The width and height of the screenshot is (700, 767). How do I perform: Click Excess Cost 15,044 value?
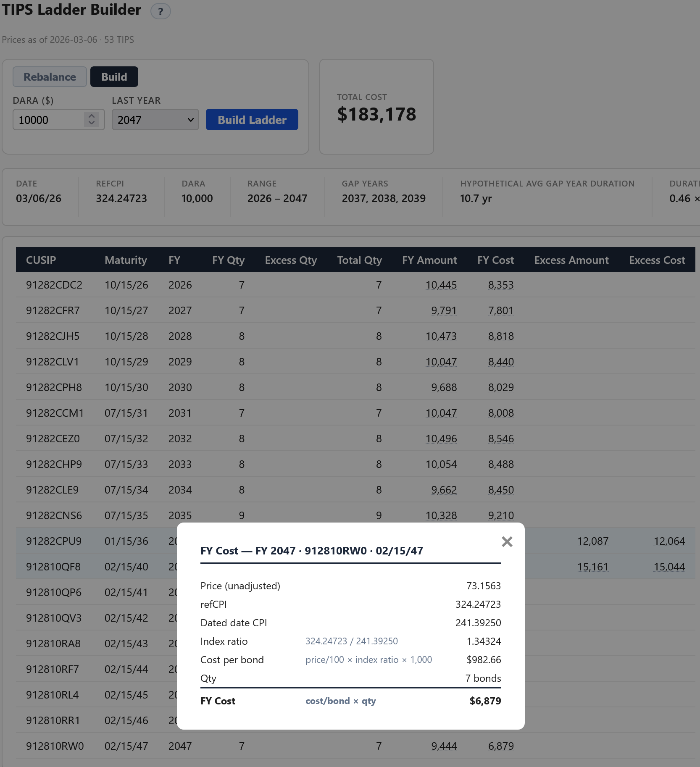click(x=669, y=567)
